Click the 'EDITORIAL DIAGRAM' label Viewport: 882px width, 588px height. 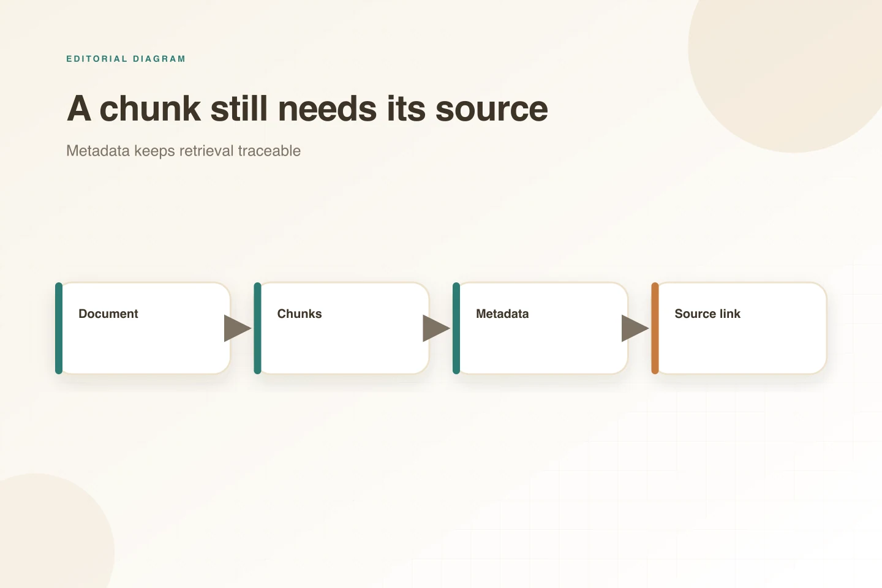[x=126, y=59]
